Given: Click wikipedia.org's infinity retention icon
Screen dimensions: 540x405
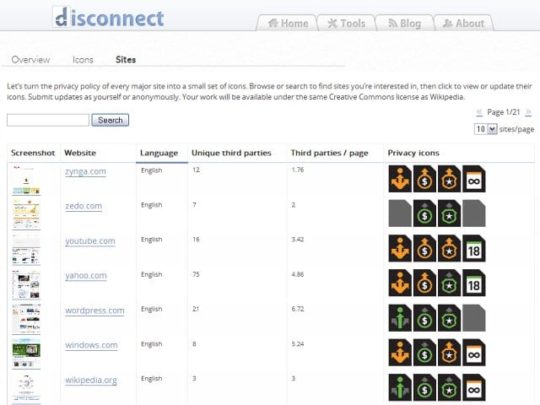Looking at the screenshot, I should click(x=474, y=387).
